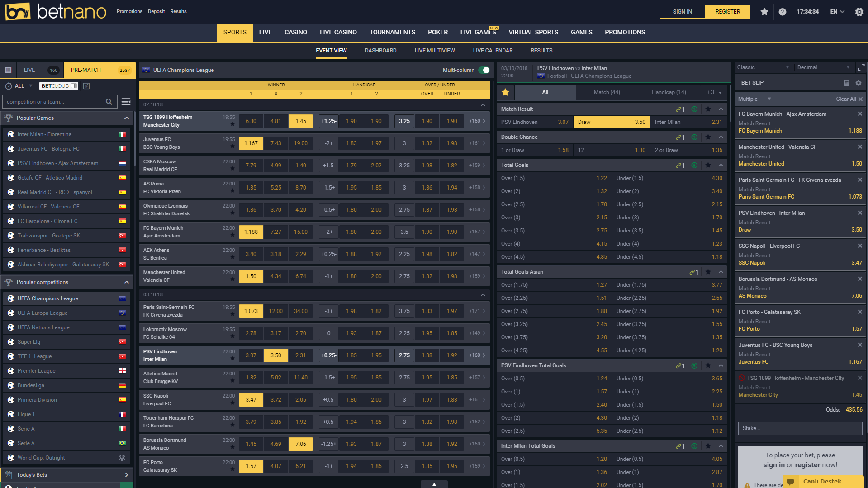
Task: Open the bet slip calculator icon
Action: tap(846, 83)
